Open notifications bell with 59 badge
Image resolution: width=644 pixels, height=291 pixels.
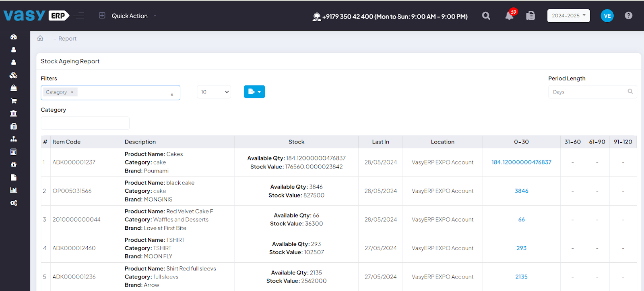coord(510,15)
